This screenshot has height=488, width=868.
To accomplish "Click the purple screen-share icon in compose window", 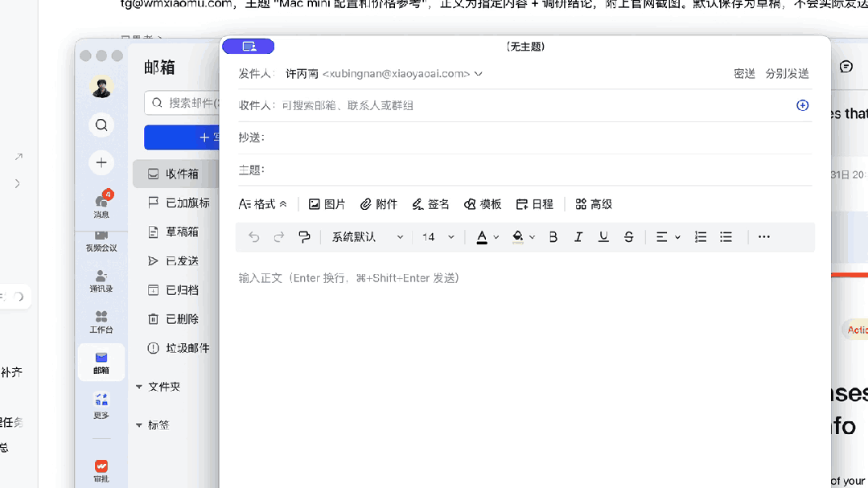I will [248, 47].
